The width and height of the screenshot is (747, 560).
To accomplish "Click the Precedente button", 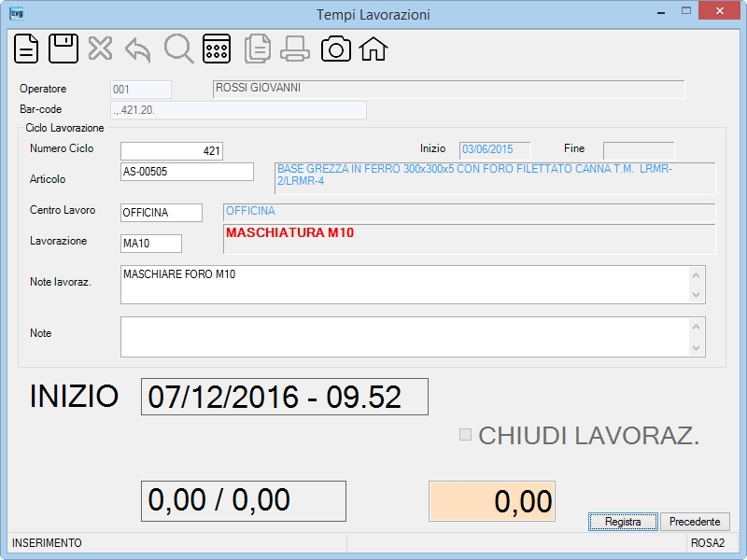I will coord(695,522).
